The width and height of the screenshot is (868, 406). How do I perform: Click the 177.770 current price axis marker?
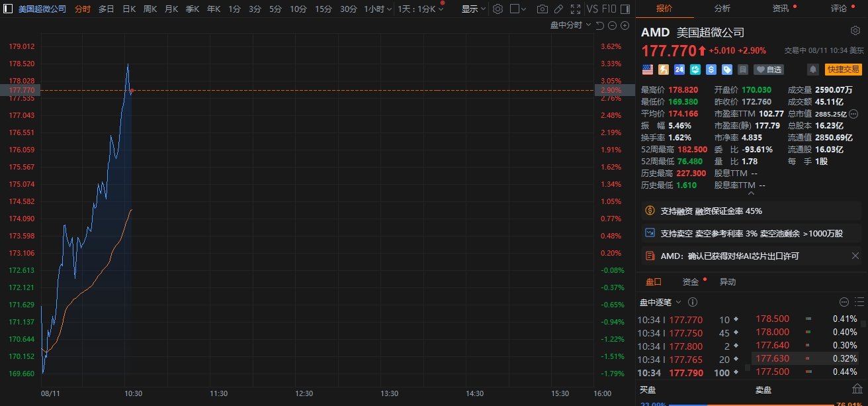21,90
